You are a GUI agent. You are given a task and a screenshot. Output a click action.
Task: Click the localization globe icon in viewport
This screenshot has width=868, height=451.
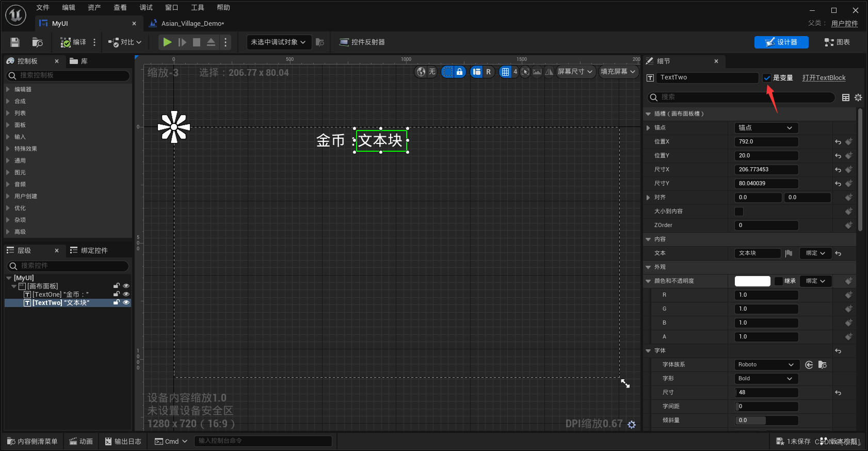(422, 72)
